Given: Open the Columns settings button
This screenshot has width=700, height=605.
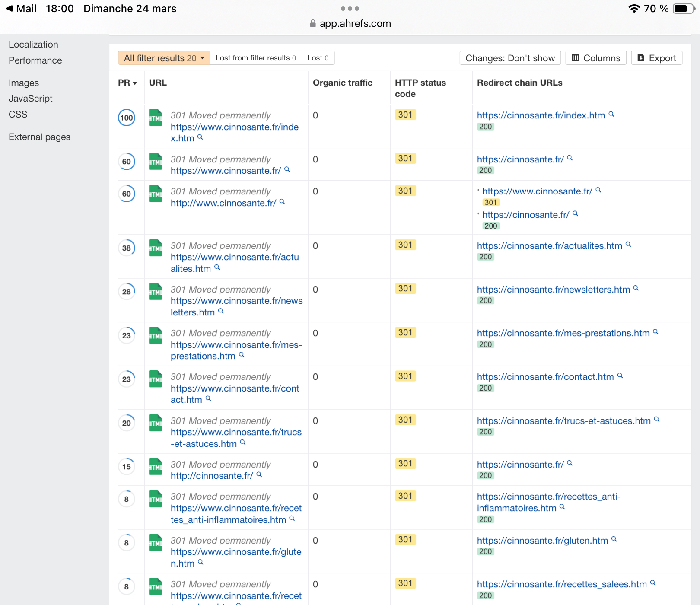Looking at the screenshot, I should pos(595,58).
